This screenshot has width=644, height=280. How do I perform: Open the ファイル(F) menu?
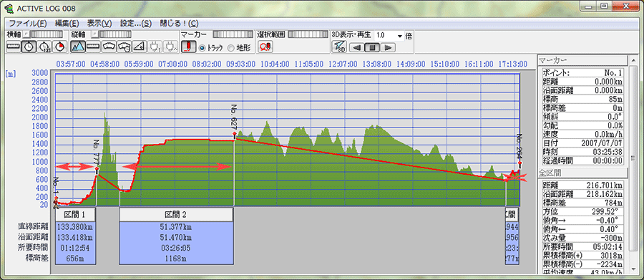tap(28, 23)
